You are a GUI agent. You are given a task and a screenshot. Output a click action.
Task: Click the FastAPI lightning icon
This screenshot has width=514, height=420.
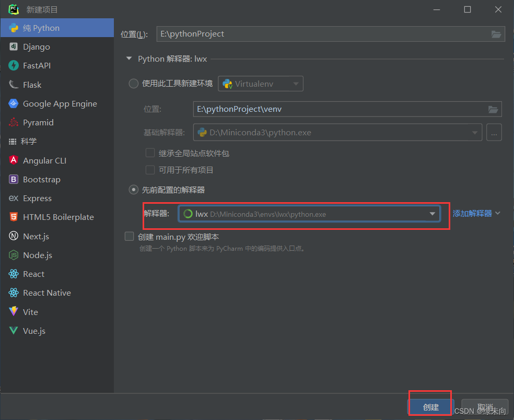pyautogui.click(x=14, y=66)
